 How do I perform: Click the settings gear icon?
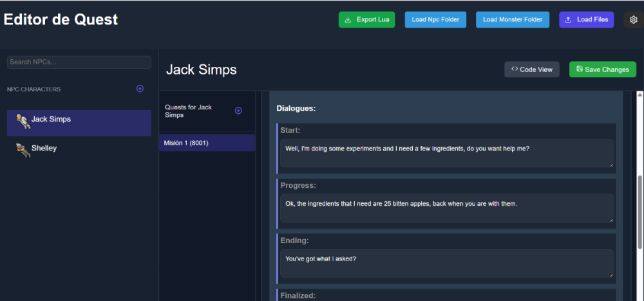click(x=633, y=20)
